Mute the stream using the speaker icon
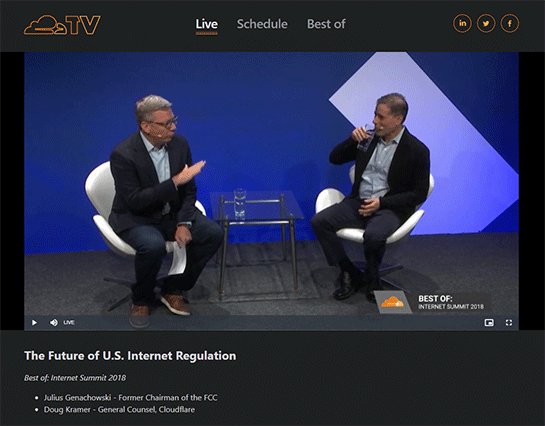The height and width of the screenshot is (426, 545). click(x=54, y=322)
